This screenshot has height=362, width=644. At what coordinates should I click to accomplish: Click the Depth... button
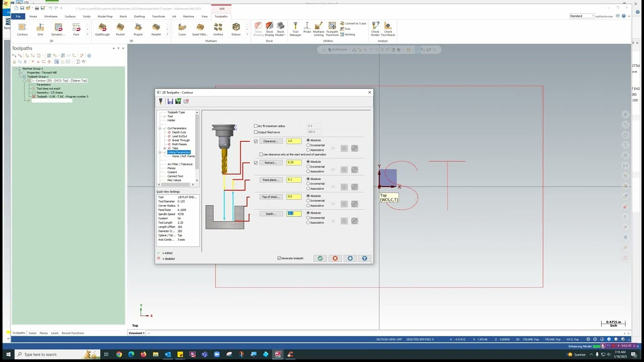(271, 214)
